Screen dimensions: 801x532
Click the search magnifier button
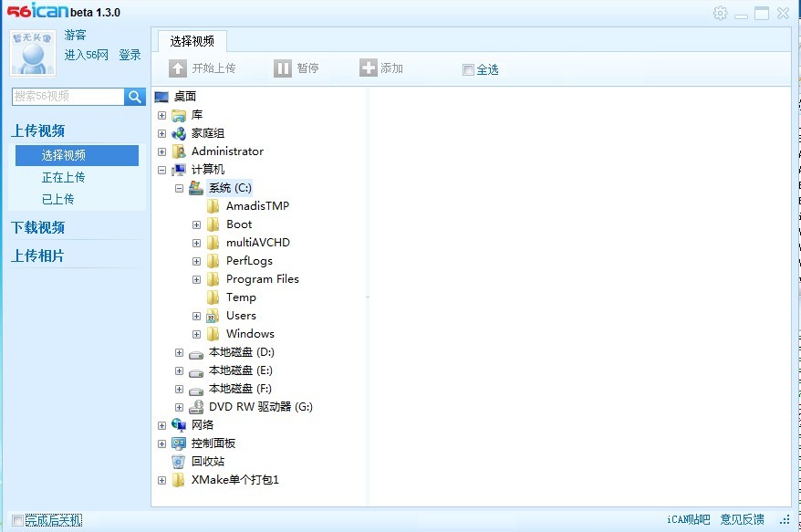135,97
